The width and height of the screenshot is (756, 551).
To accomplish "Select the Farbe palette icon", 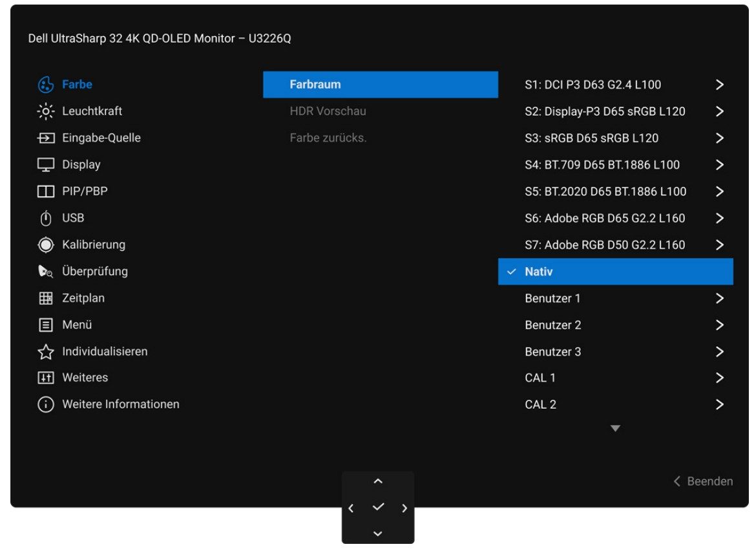I will coord(46,85).
